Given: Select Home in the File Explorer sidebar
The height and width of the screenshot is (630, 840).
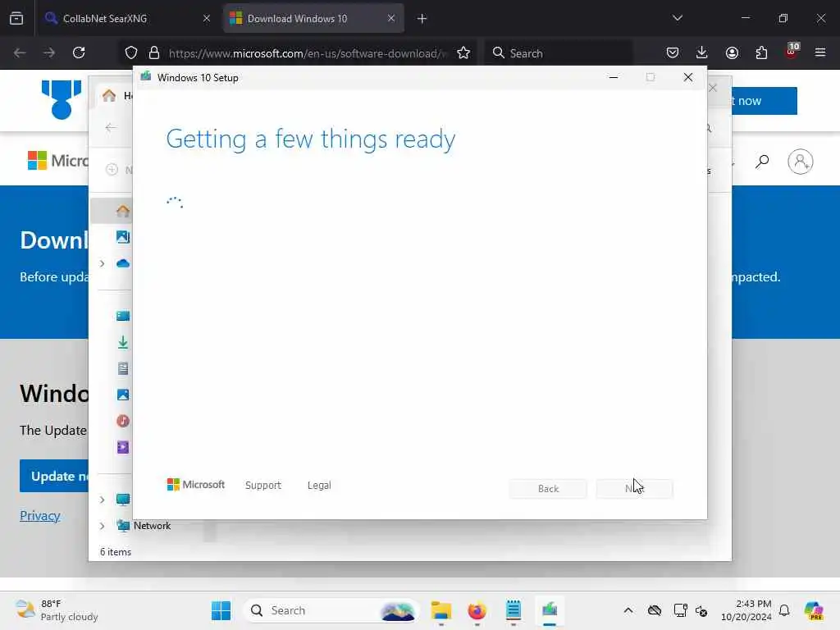Looking at the screenshot, I should [123, 211].
